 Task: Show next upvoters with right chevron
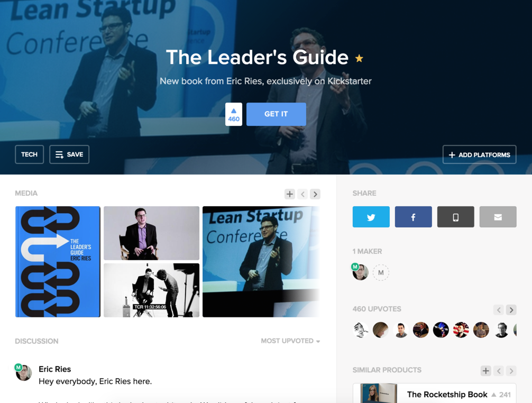pos(511,310)
